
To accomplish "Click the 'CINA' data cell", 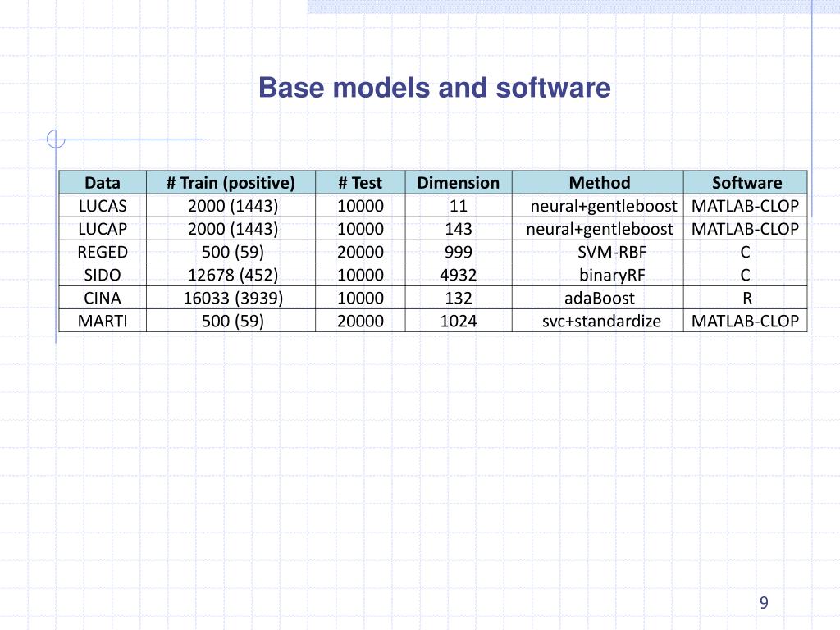I will coord(103,298).
